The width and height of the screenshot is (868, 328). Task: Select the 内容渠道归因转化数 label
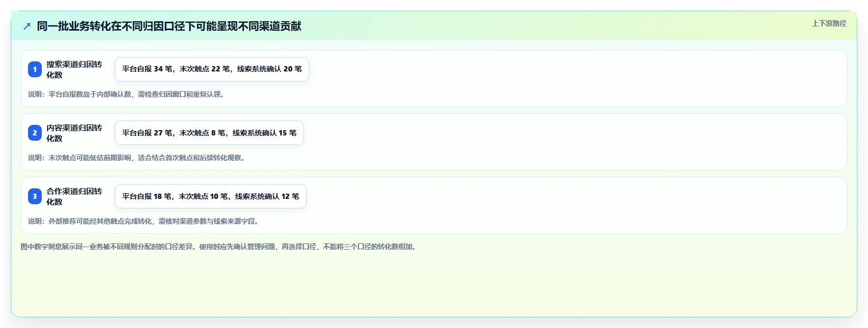(74, 133)
